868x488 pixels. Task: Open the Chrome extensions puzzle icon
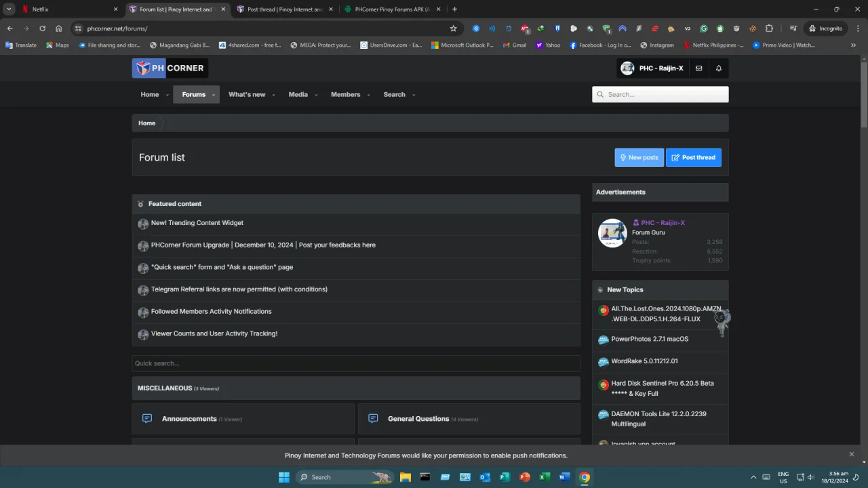click(x=769, y=28)
